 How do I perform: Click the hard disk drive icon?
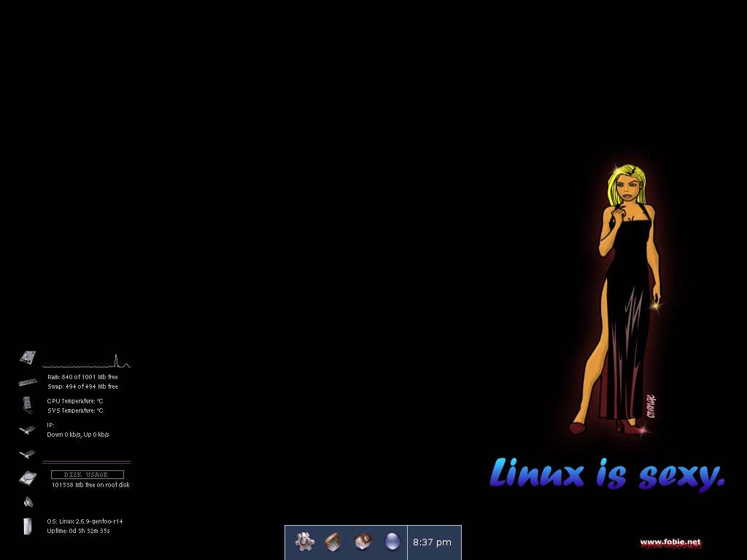click(28, 478)
